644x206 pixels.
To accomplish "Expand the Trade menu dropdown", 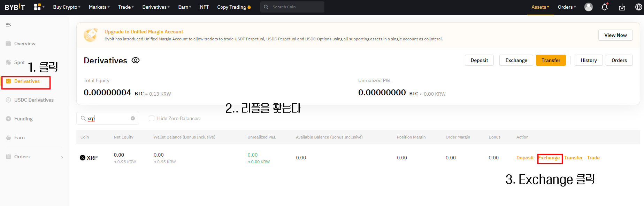I will pyautogui.click(x=126, y=7).
